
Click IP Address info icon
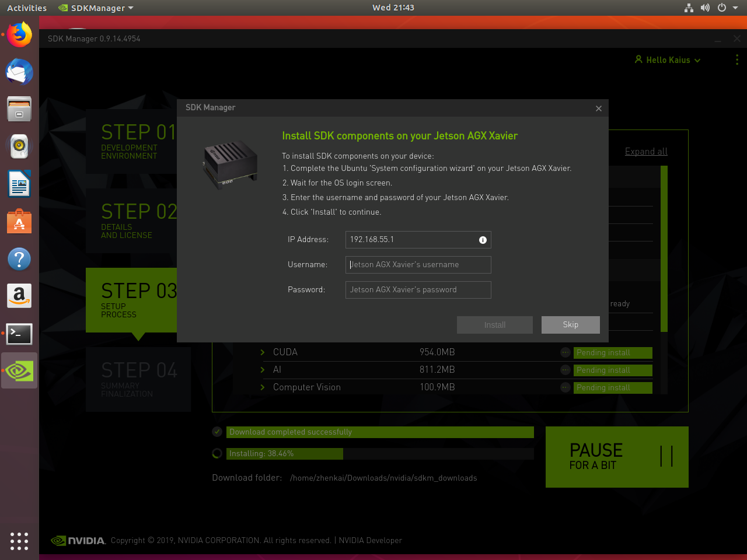tap(483, 240)
